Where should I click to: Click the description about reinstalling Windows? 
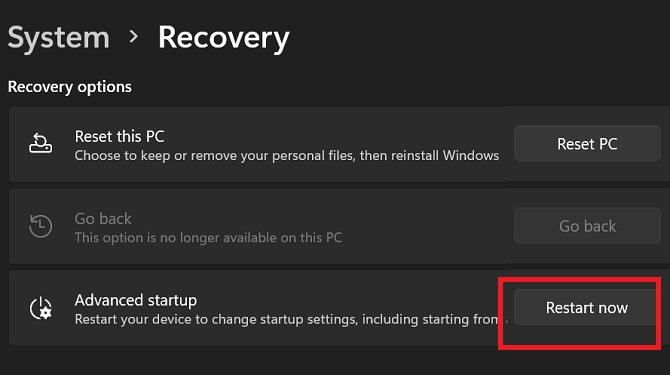tap(287, 155)
